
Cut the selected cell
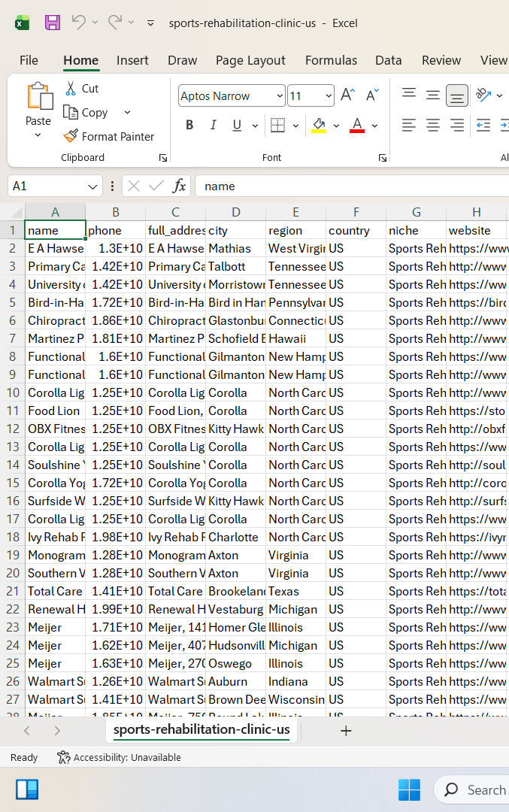click(82, 89)
